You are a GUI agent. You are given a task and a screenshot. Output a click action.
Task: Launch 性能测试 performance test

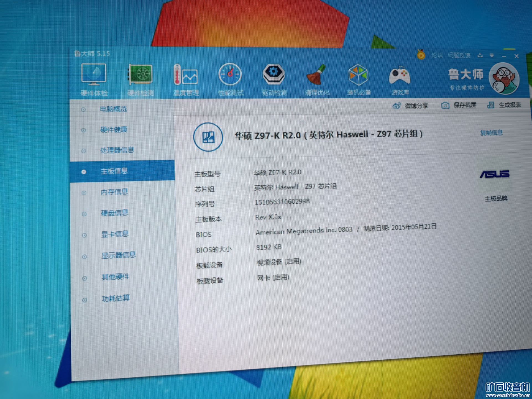tap(230, 80)
